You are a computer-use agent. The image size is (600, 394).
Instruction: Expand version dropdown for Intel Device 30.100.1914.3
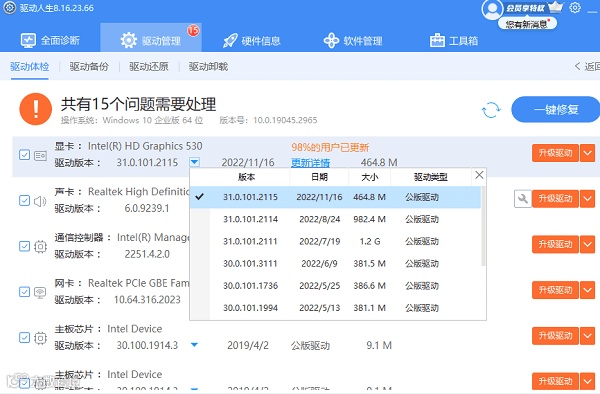click(194, 345)
